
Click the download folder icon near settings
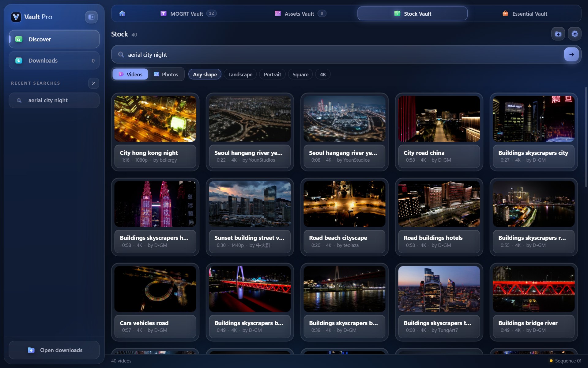pyautogui.click(x=558, y=34)
